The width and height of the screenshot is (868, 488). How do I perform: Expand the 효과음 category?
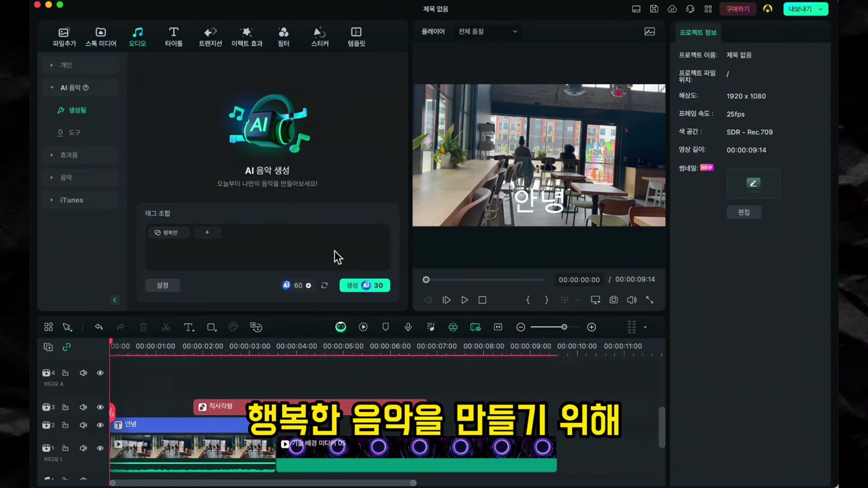tap(81, 155)
